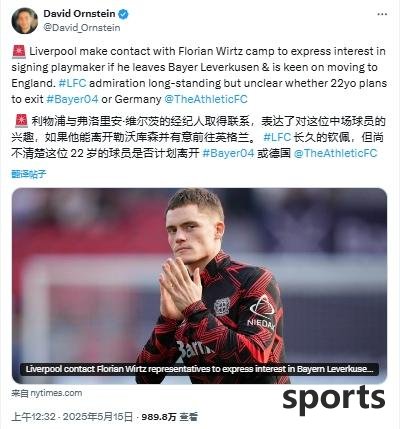Open the three-dot more options menu
400x429 pixels.
tap(382, 14)
